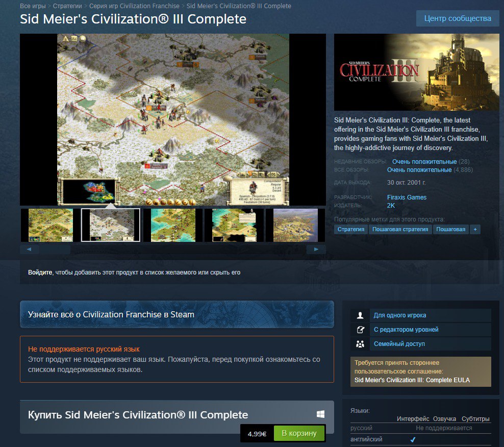The height and width of the screenshot is (447, 504).
Task: Select the first screenshot thumbnail
Action: (x=51, y=225)
